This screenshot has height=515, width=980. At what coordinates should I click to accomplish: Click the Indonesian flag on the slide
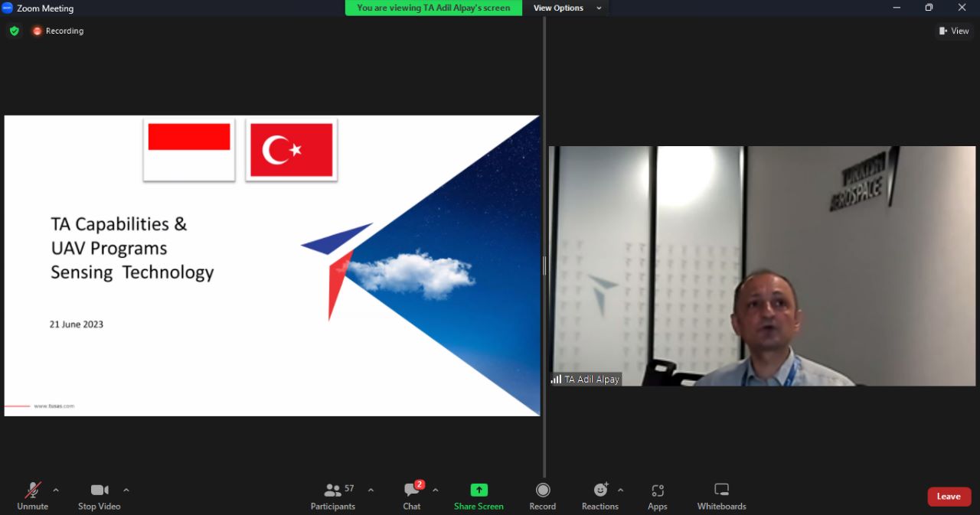(x=189, y=149)
